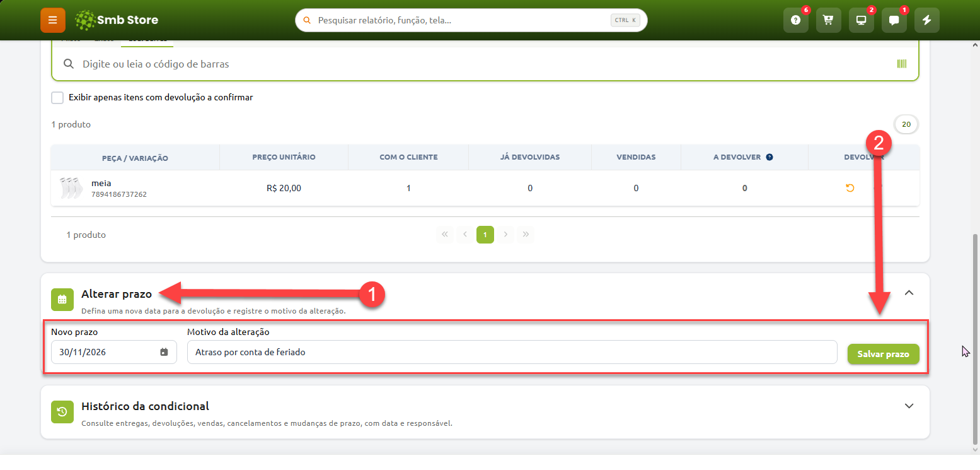Click the Vendidas column header
Screen dimensions: 980x470
tap(636, 157)
